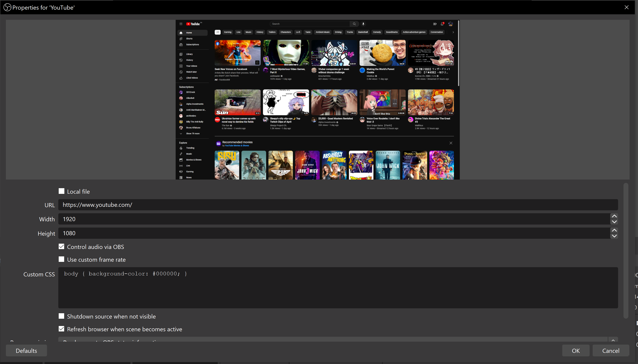Decrease the Height value
This screenshot has height=364, width=638.
click(614, 236)
